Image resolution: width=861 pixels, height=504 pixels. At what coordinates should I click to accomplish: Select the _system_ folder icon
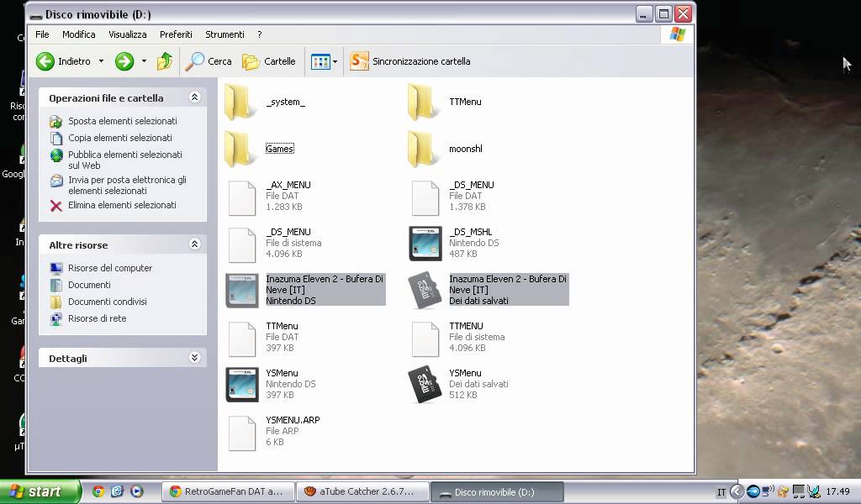[240, 102]
